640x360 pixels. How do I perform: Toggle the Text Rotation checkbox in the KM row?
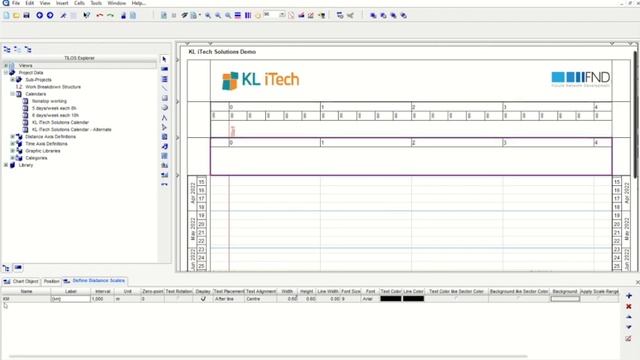click(x=178, y=299)
